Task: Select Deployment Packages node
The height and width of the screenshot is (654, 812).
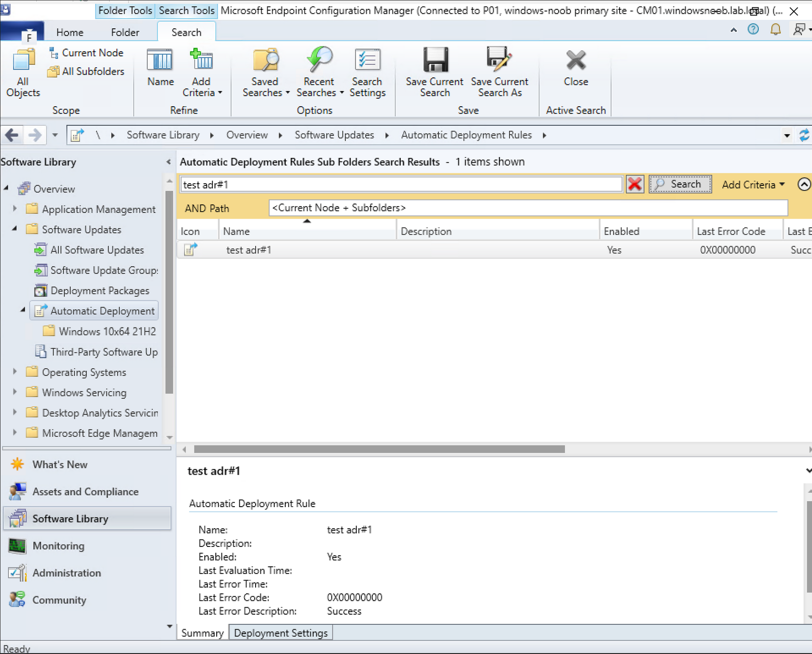Action: click(92, 291)
